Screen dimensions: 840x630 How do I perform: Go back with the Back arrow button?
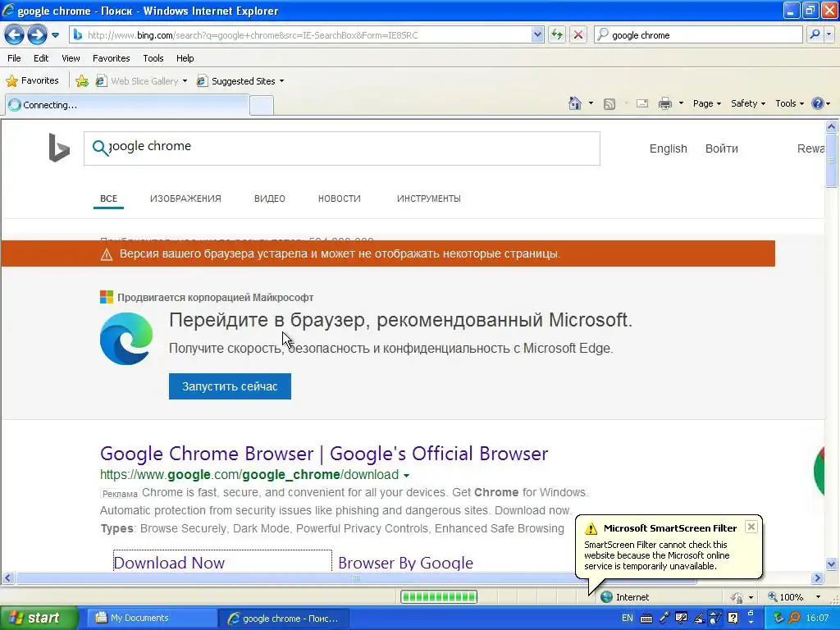(15, 34)
